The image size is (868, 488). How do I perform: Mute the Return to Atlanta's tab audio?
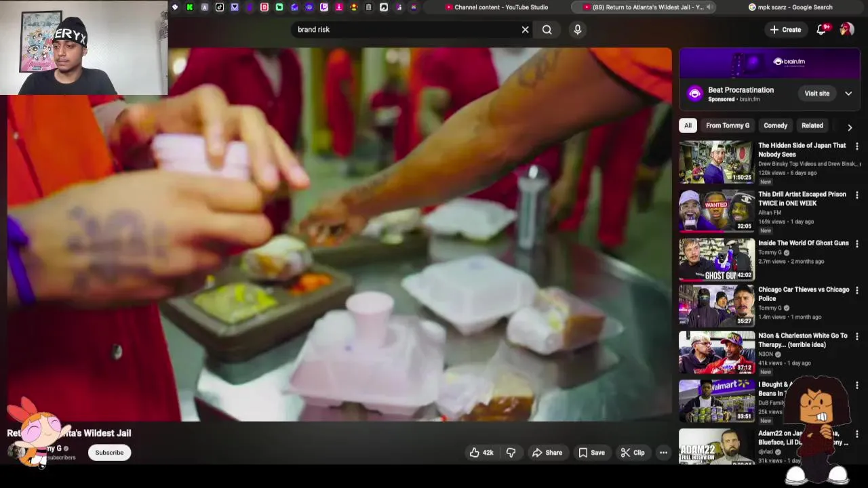(709, 7)
